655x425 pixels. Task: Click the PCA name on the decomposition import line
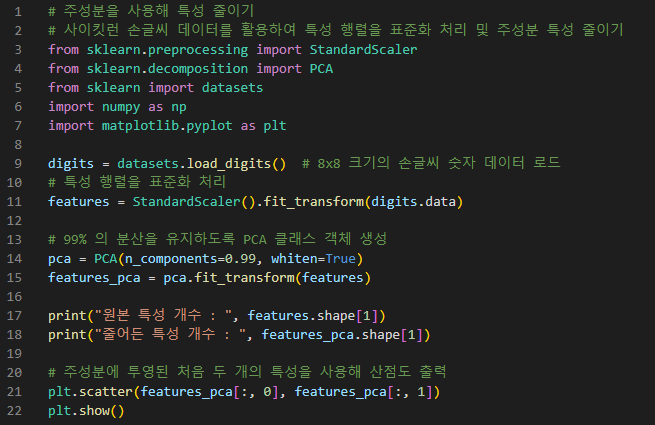point(321,69)
